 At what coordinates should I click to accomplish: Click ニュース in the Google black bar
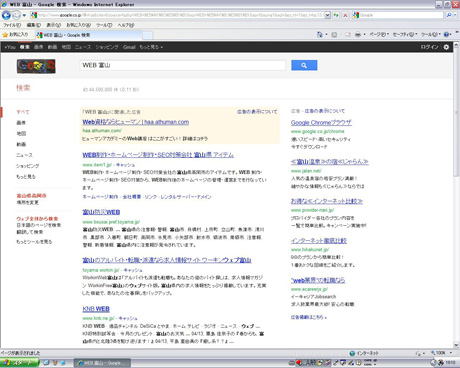click(83, 47)
